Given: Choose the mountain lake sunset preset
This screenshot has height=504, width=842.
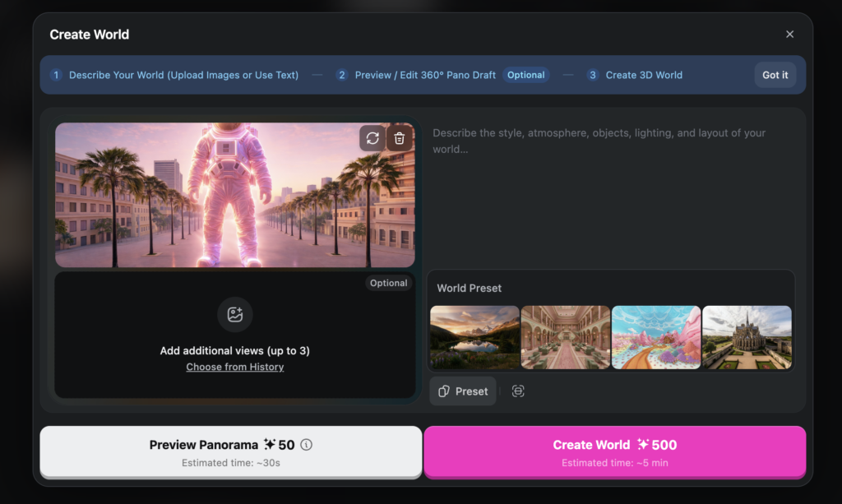Looking at the screenshot, I should 474,337.
